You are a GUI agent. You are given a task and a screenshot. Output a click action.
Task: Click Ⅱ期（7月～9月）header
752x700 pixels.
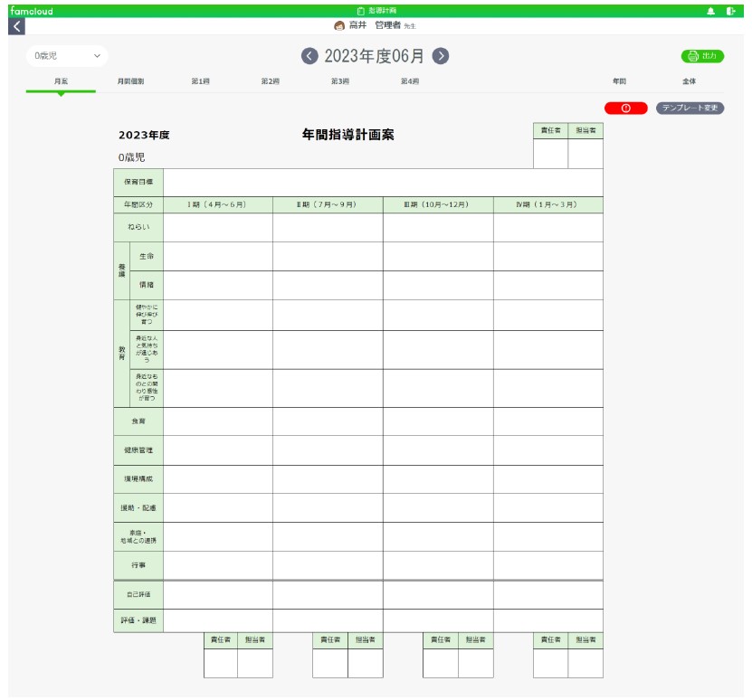coord(328,204)
